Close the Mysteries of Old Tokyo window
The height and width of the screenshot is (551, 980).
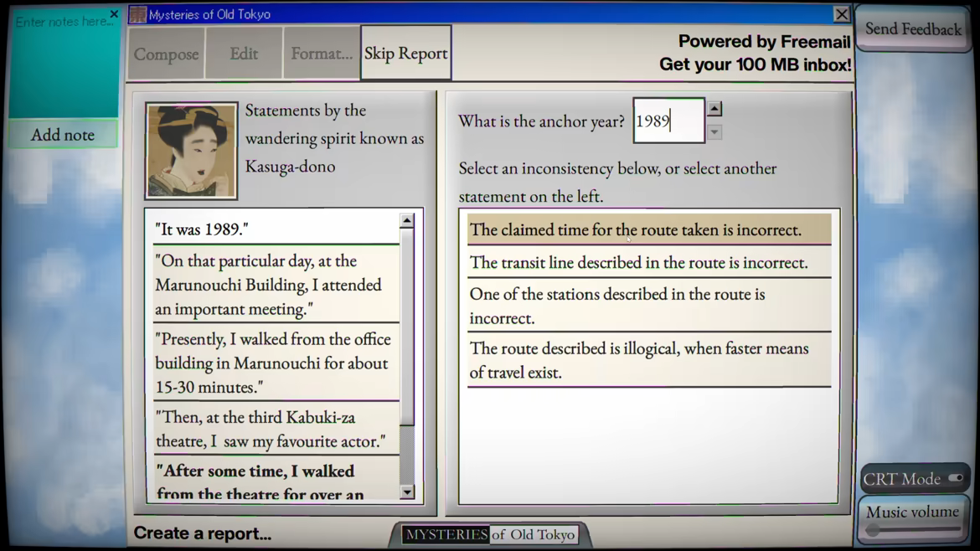tap(842, 14)
